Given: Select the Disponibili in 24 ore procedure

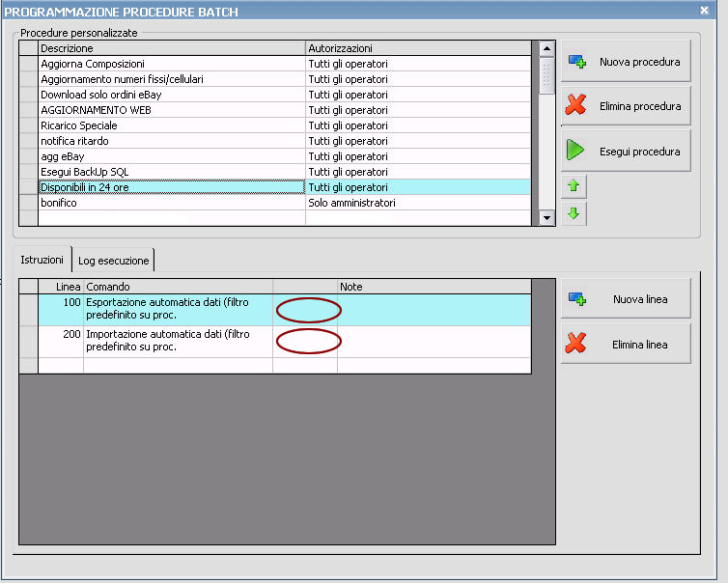Looking at the screenshot, I should click(x=171, y=187).
